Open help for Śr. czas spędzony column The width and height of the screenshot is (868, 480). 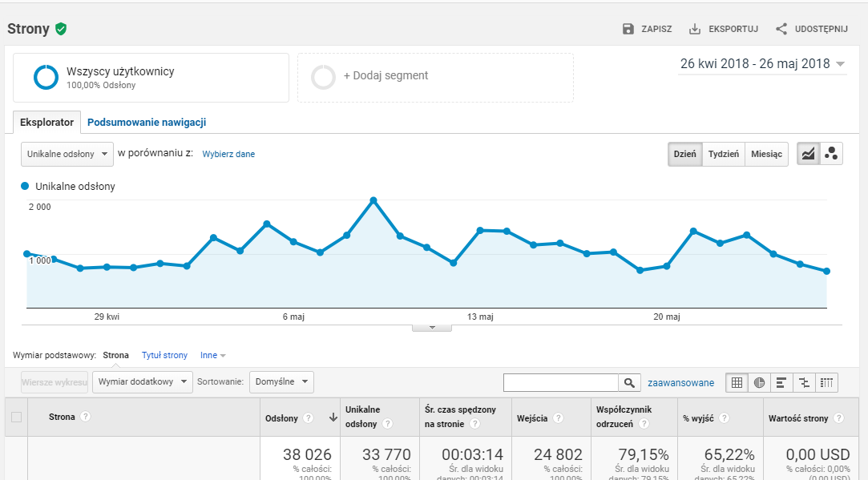pyautogui.click(x=474, y=424)
